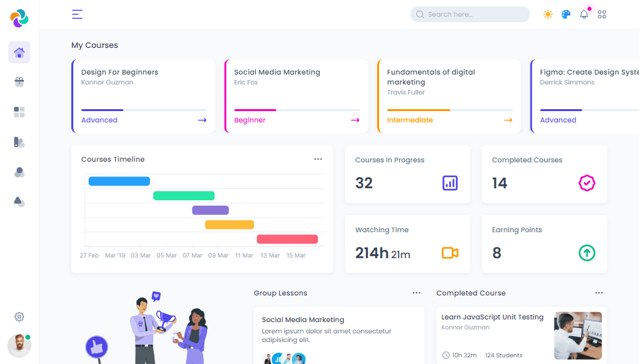The image size is (639, 364).
Task: Open Completed Course three-dot menu
Action: pyautogui.click(x=599, y=293)
